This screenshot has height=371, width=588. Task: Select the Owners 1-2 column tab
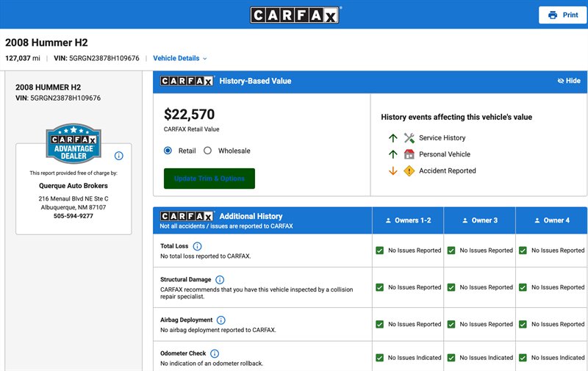[408, 220]
